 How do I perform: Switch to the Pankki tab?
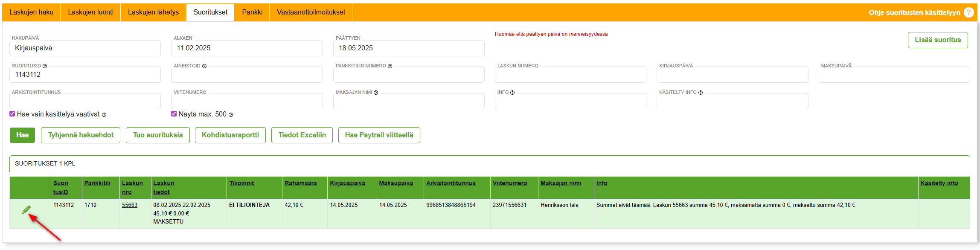tap(252, 12)
